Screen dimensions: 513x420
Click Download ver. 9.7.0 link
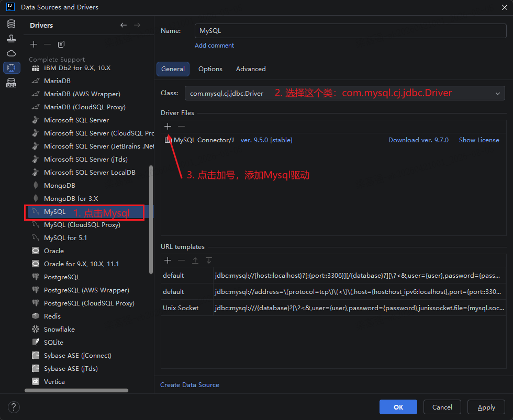point(418,140)
